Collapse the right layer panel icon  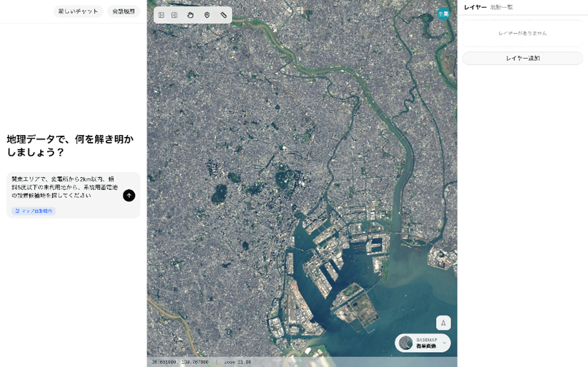pyautogui.click(x=174, y=15)
